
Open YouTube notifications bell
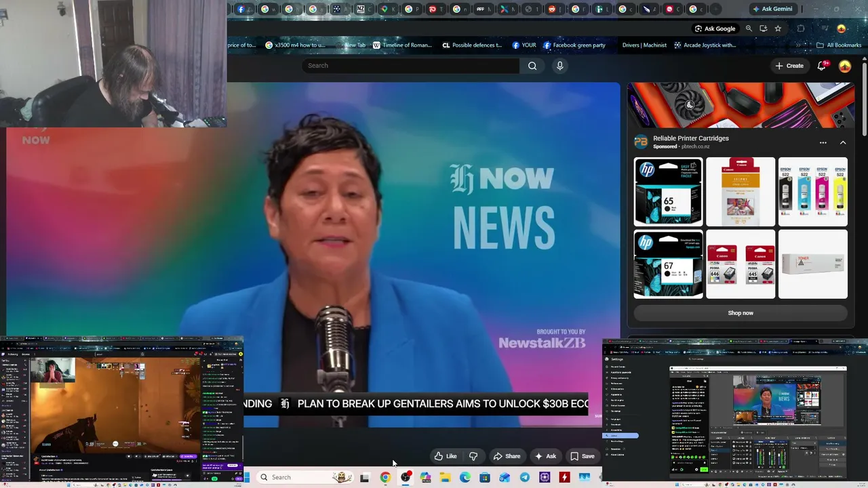(822, 66)
